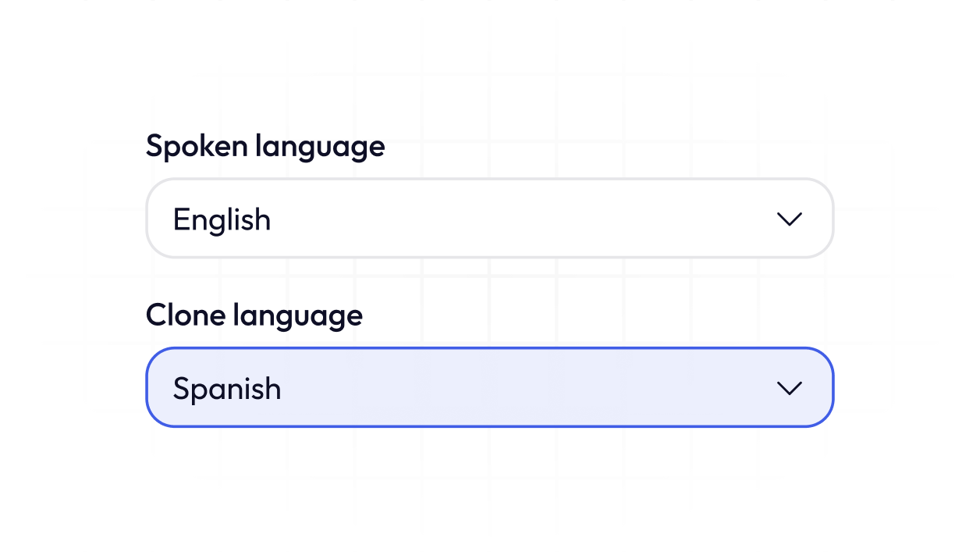Click the chevron arrow beside English

790,219
